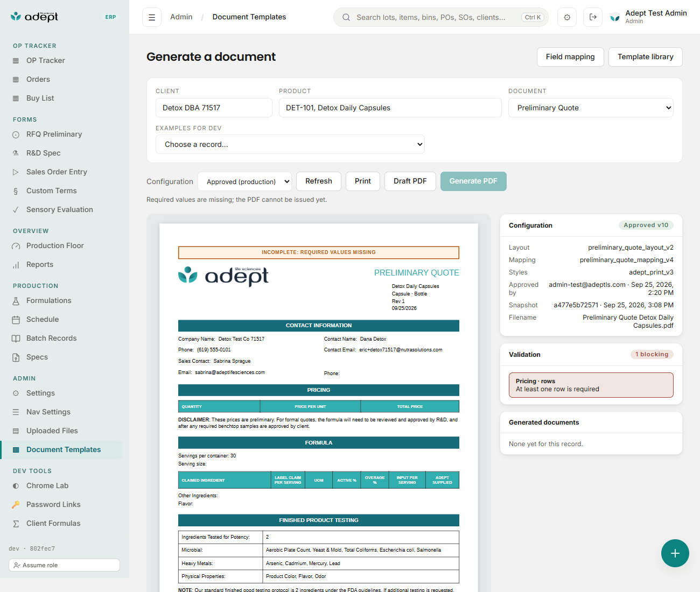This screenshot has width=700, height=592.
Task: Click the Refresh button
Action: tap(319, 181)
